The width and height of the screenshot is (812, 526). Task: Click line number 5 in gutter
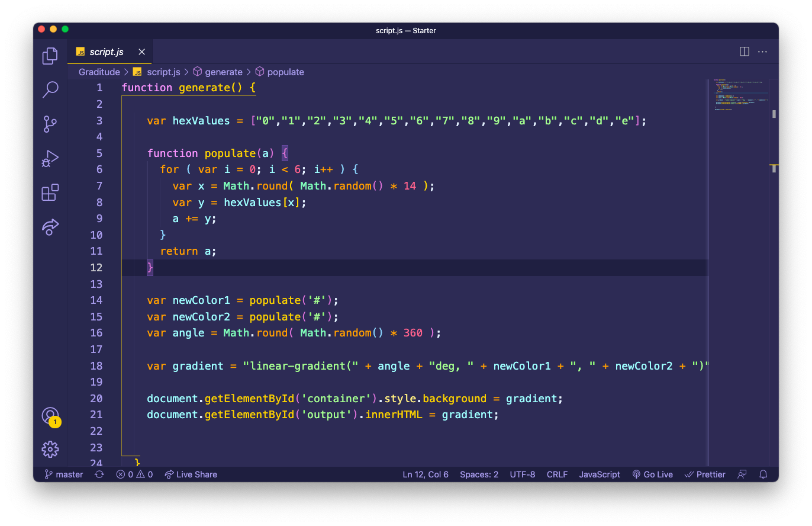click(99, 153)
